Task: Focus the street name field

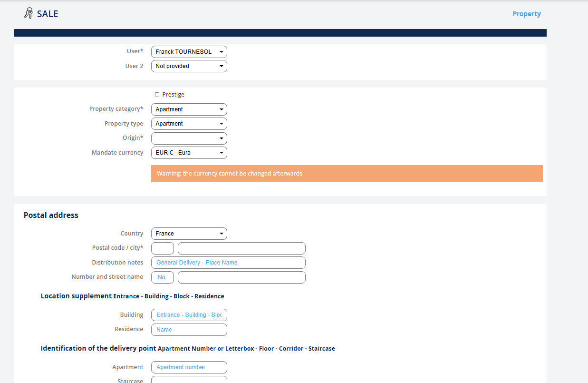Action: click(241, 277)
